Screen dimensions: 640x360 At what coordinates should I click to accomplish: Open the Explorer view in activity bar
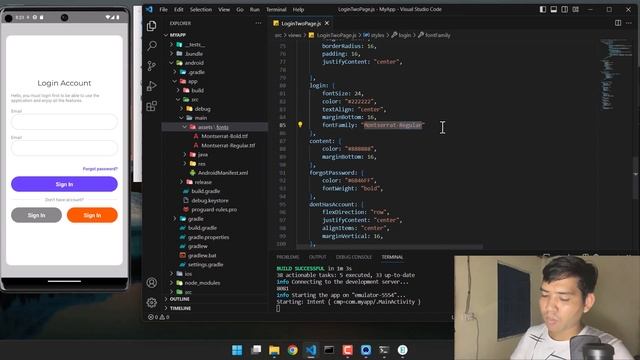(151, 26)
